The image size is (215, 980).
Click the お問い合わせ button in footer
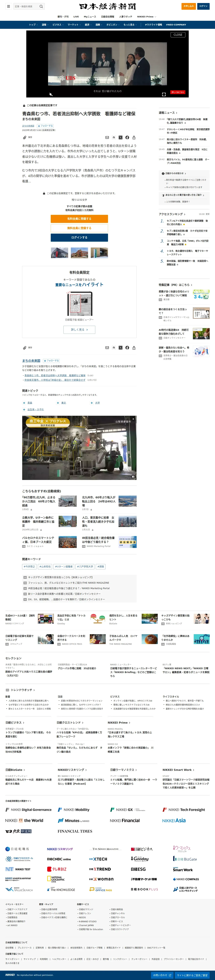[x=162, y=975]
